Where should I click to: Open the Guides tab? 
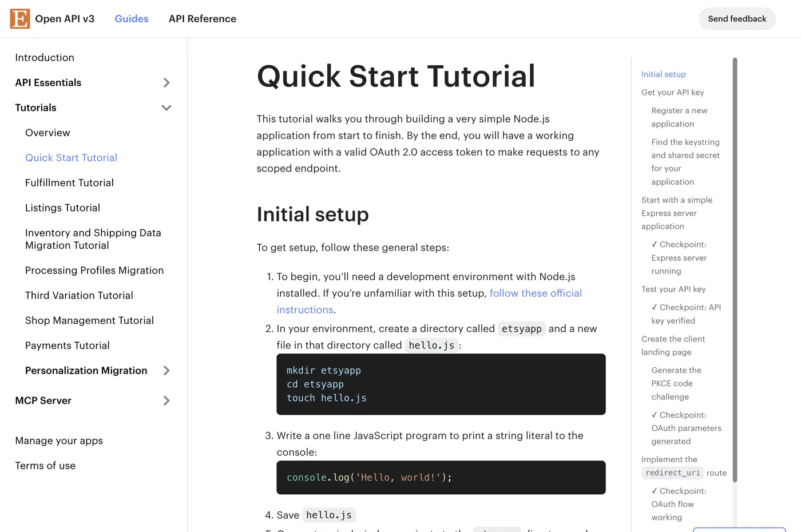click(132, 19)
